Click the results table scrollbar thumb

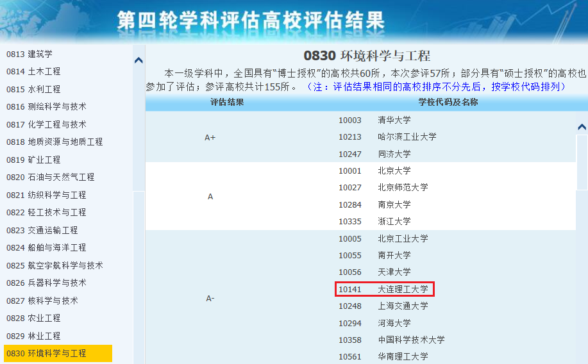click(x=582, y=162)
